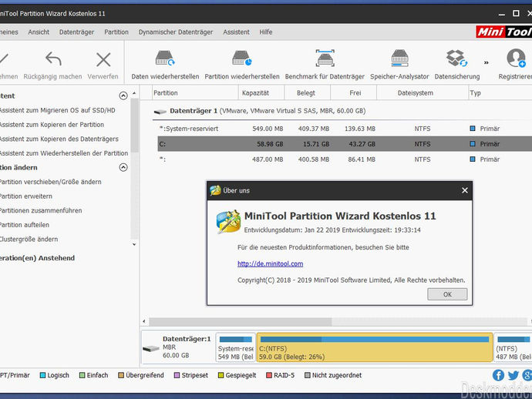Select the *:System-reserviert partition row
532x399 pixels.
[x=345, y=129]
